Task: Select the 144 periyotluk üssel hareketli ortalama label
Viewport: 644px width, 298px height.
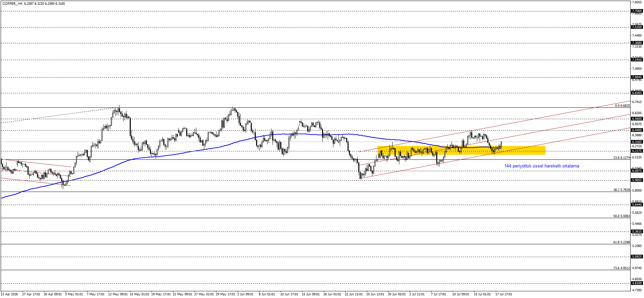Action: click(541, 166)
